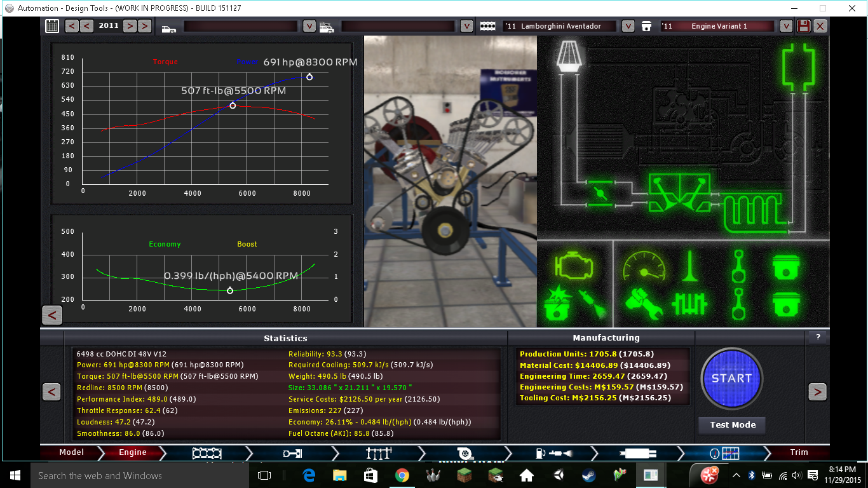Viewport: 868px width, 488px height.
Task: Click the check engine warning icon
Action: coord(574,265)
